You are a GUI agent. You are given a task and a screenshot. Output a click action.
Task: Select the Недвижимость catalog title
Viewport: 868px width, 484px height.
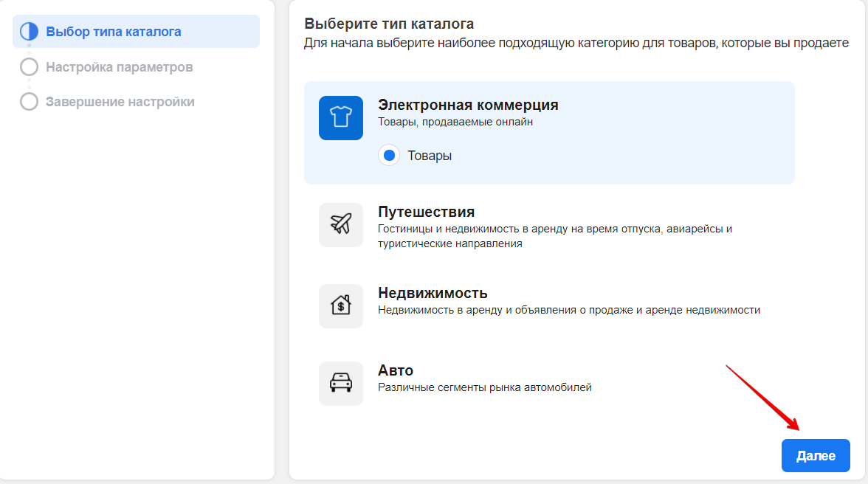[433, 293]
